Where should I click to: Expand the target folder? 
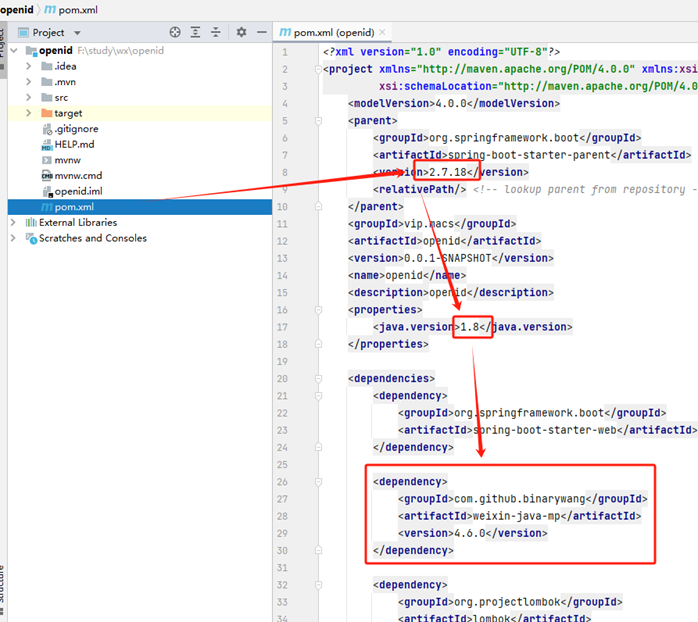[29, 113]
